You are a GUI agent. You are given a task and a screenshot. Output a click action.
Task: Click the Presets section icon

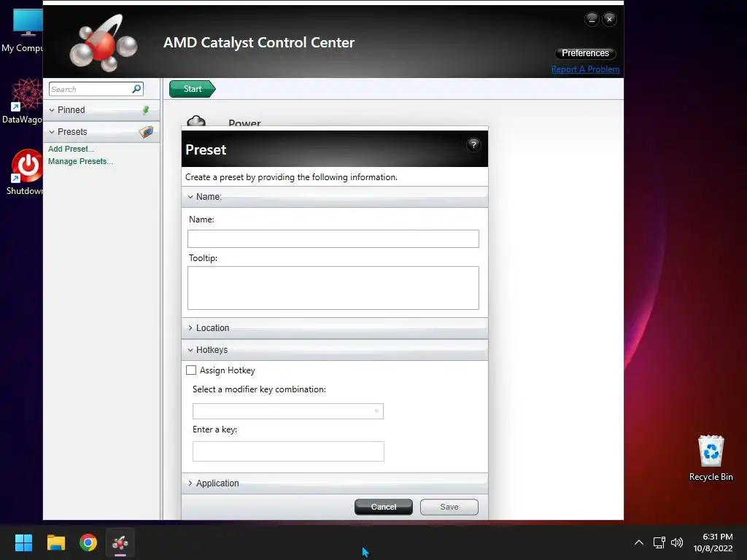coord(146,132)
